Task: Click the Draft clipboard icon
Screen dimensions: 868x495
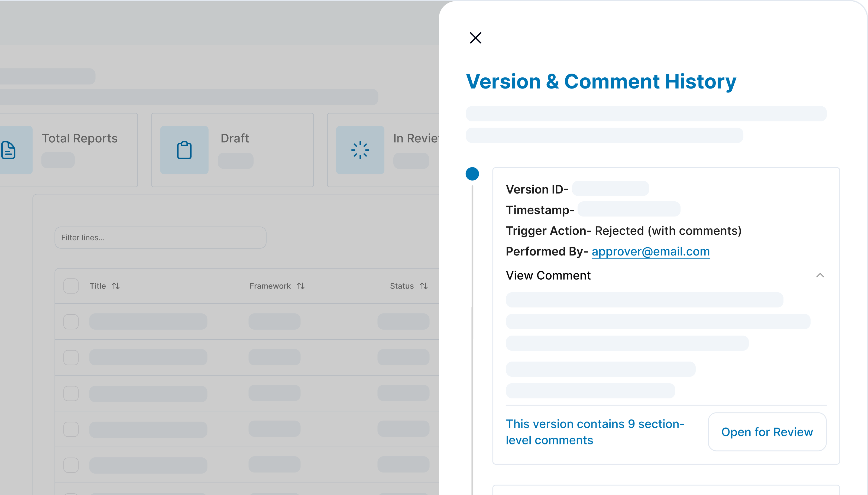Action: point(184,150)
